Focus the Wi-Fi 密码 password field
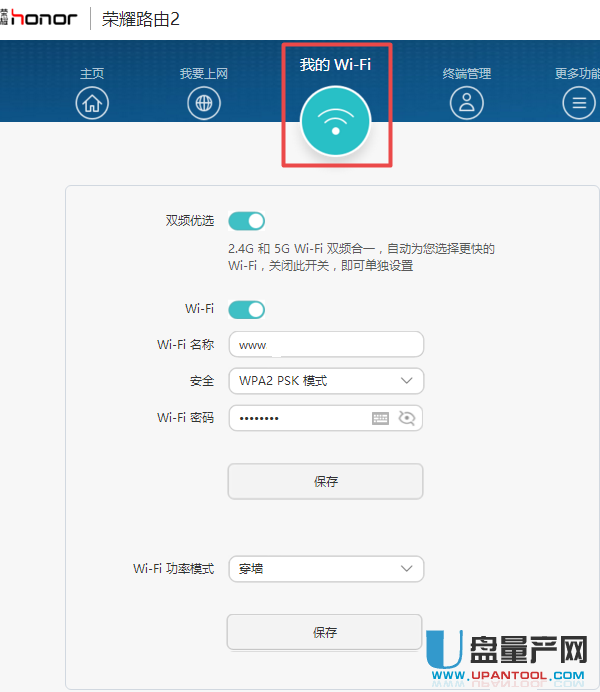 point(298,418)
